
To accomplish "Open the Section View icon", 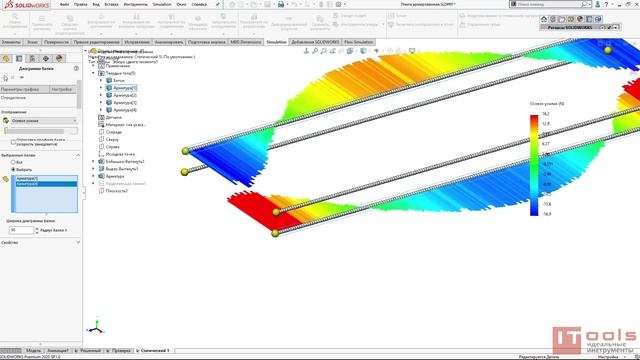I will pyautogui.click(x=341, y=51).
